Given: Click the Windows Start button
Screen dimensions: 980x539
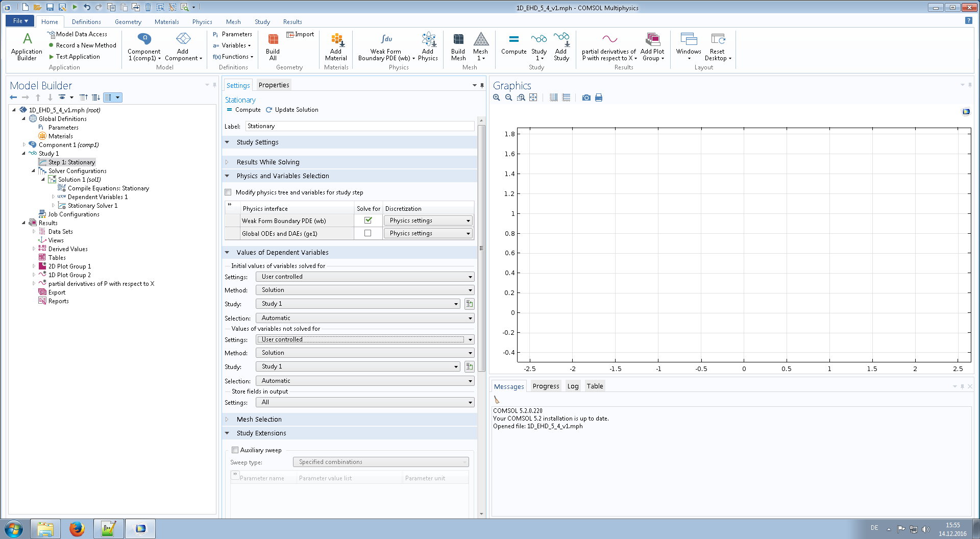Looking at the screenshot, I should (x=13, y=529).
